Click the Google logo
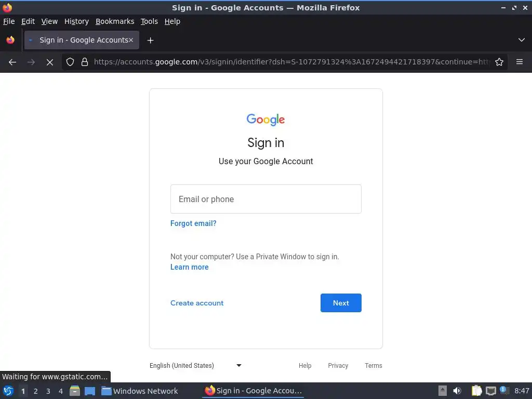Image resolution: width=532 pixels, height=399 pixels. click(x=265, y=119)
